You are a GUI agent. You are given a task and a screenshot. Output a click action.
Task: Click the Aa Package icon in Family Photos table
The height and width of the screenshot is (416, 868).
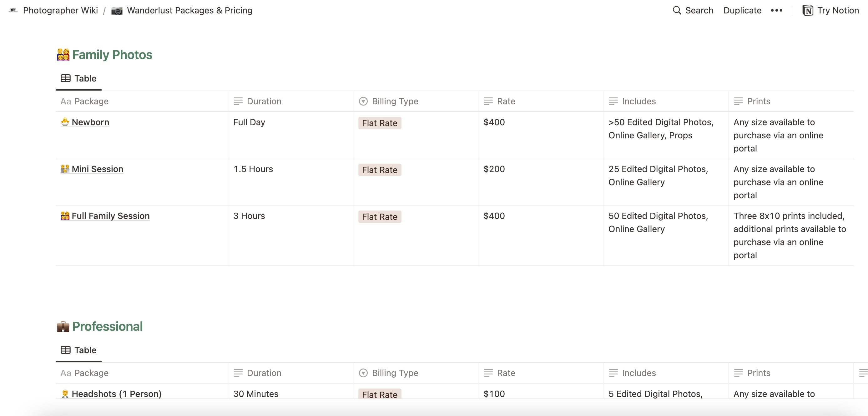pyautogui.click(x=66, y=101)
